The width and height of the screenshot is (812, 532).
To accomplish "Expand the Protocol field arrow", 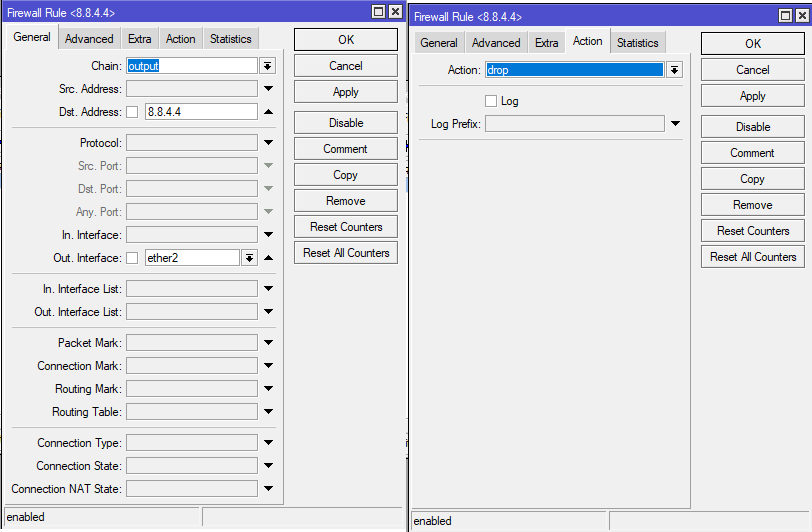I will [x=268, y=143].
